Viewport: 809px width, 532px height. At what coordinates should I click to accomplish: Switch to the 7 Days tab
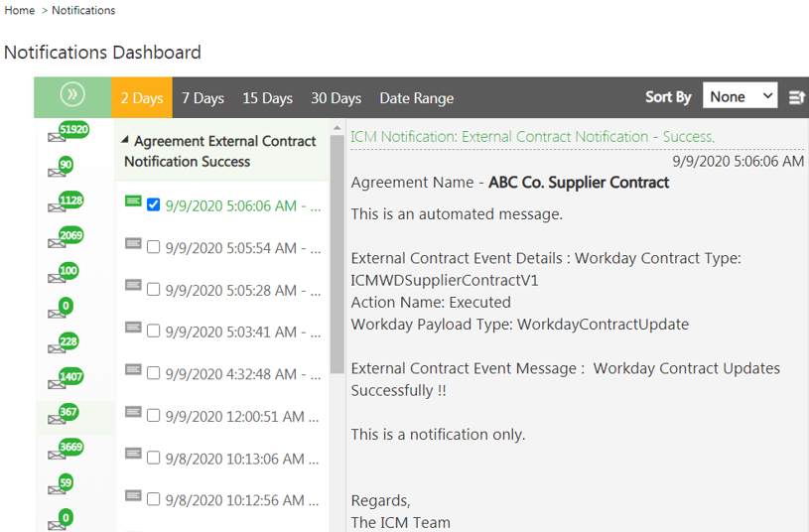pos(202,98)
